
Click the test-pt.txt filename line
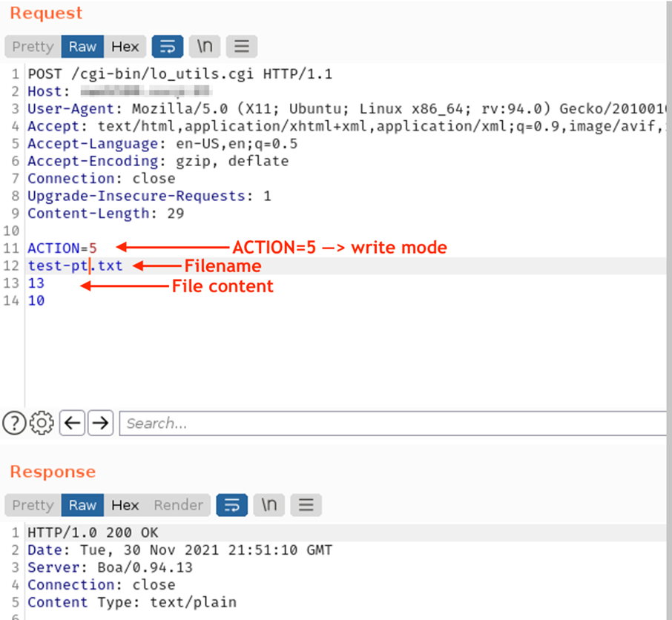click(x=75, y=266)
